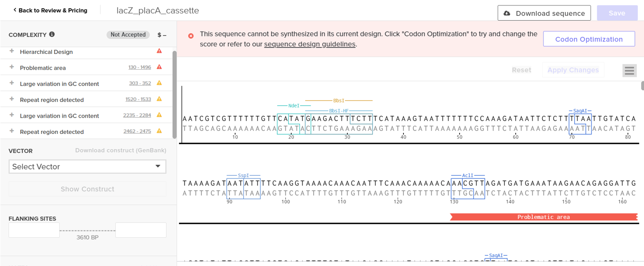
Task: Click the cloud icon on Download sequence
Action: click(x=507, y=13)
